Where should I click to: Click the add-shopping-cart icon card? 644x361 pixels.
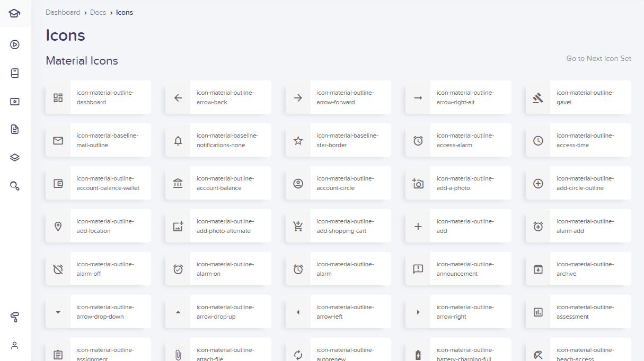pos(338,226)
